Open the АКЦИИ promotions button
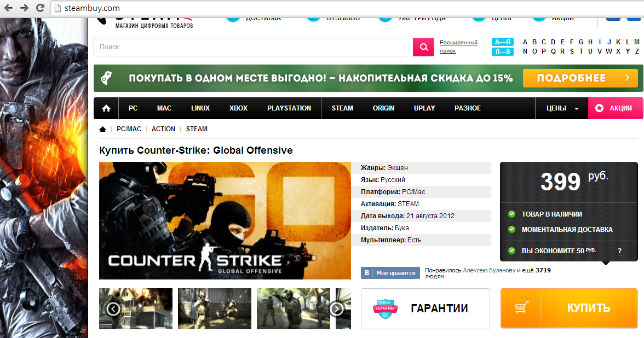 pyautogui.click(x=616, y=108)
